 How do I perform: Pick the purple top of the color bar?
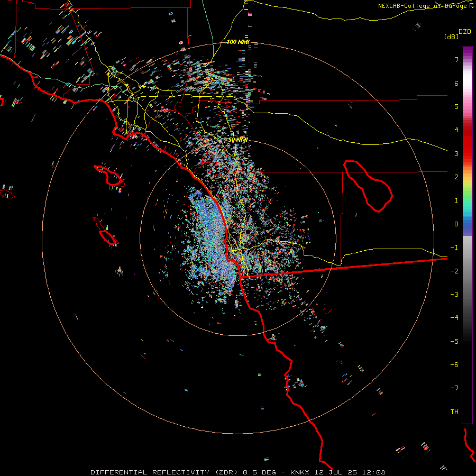[x=467, y=52]
